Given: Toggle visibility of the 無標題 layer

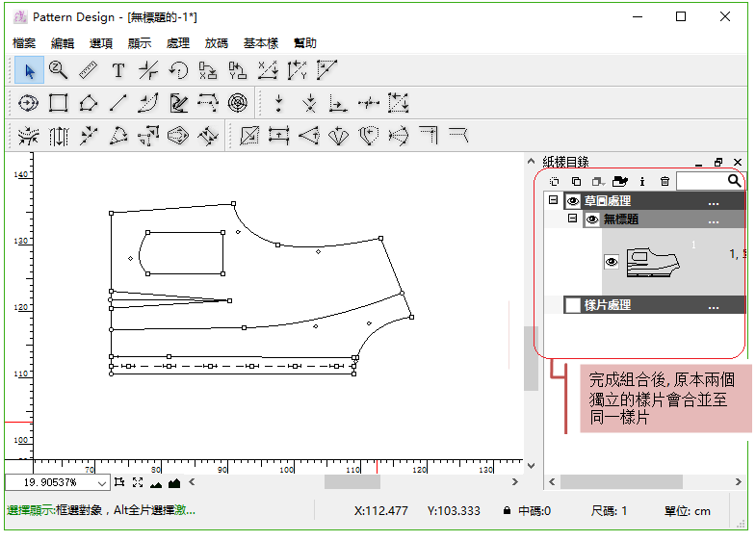Looking at the screenshot, I should [592, 219].
